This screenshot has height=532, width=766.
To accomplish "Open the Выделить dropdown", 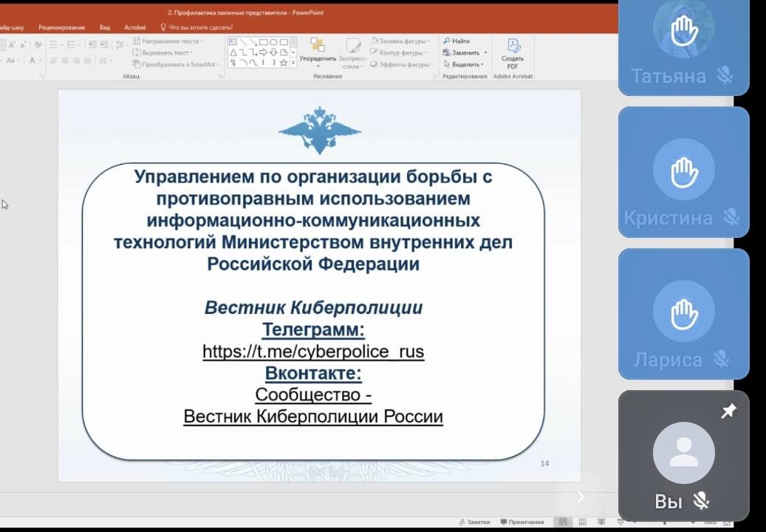I will click(x=464, y=64).
